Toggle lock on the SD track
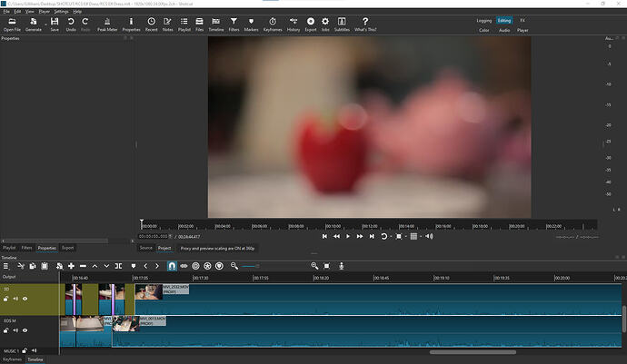Viewport: 627px width, 364px height. [x=6, y=299]
